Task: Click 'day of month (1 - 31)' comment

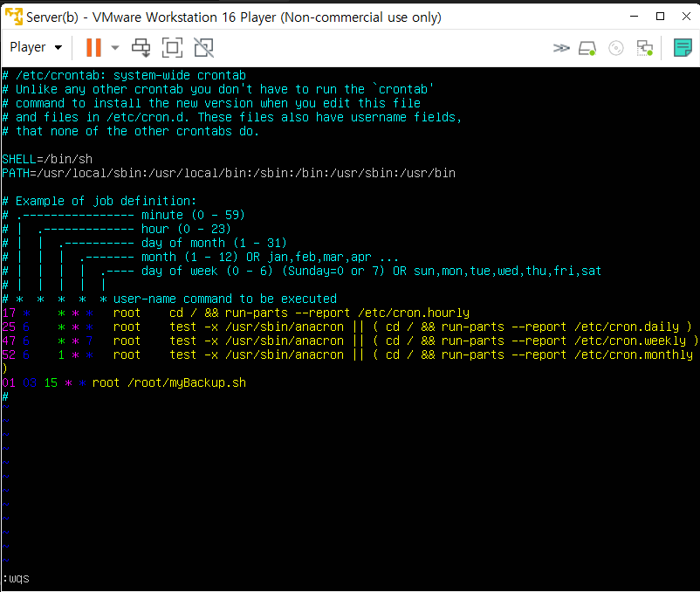Action: coord(215,243)
